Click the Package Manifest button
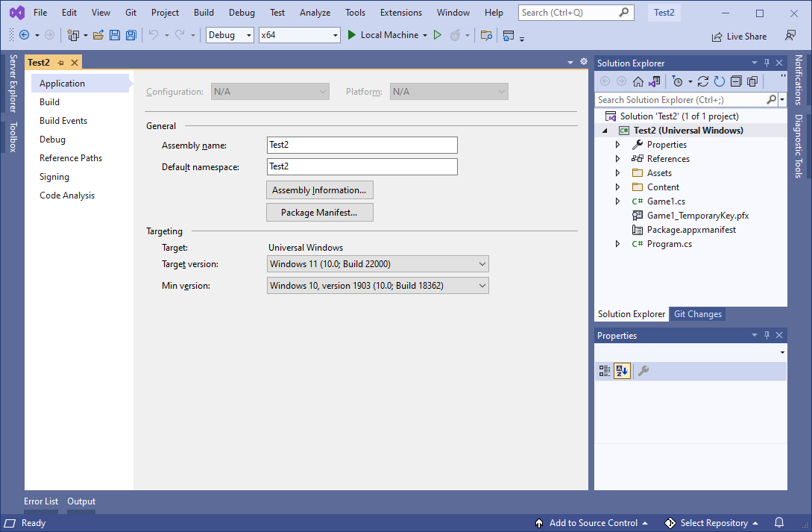812x532 pixels. [320, 213]
